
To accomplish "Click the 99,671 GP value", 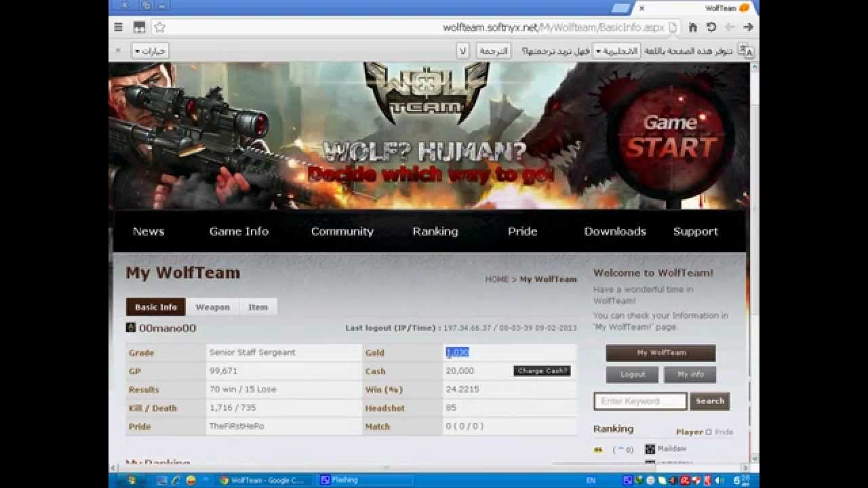I will point(224,371).
